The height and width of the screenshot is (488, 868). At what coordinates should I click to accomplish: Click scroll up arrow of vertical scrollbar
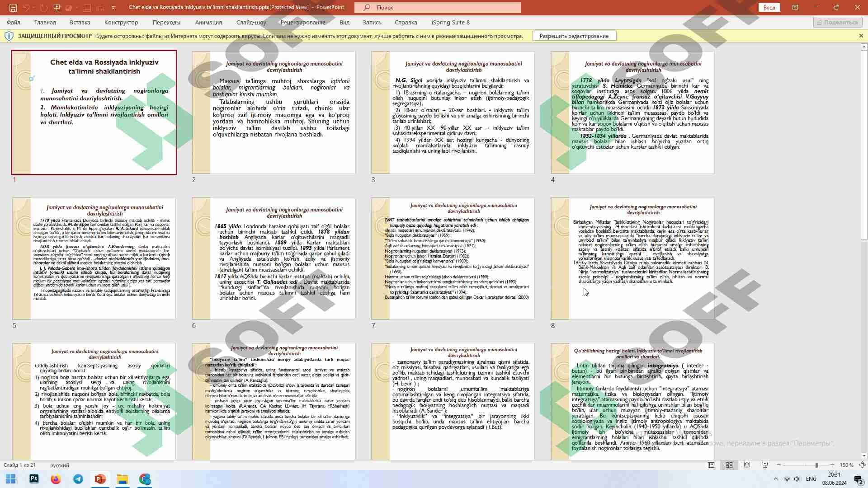click(864, 47)
